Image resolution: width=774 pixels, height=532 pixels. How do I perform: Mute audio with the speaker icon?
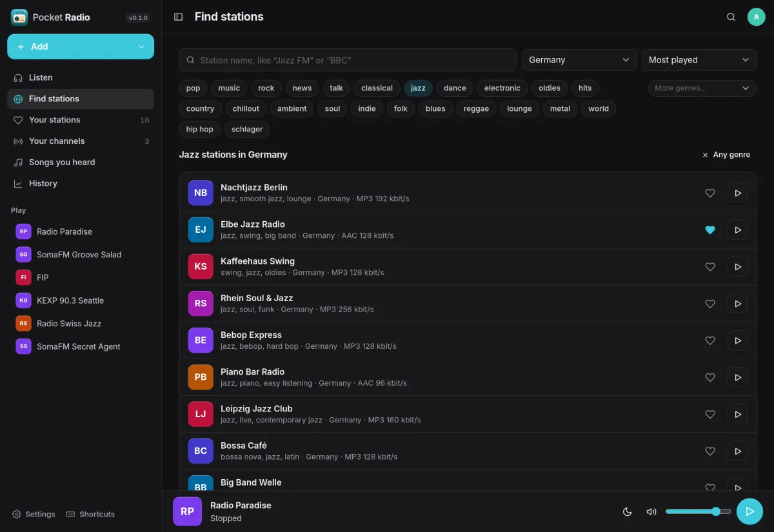(651, 512)
